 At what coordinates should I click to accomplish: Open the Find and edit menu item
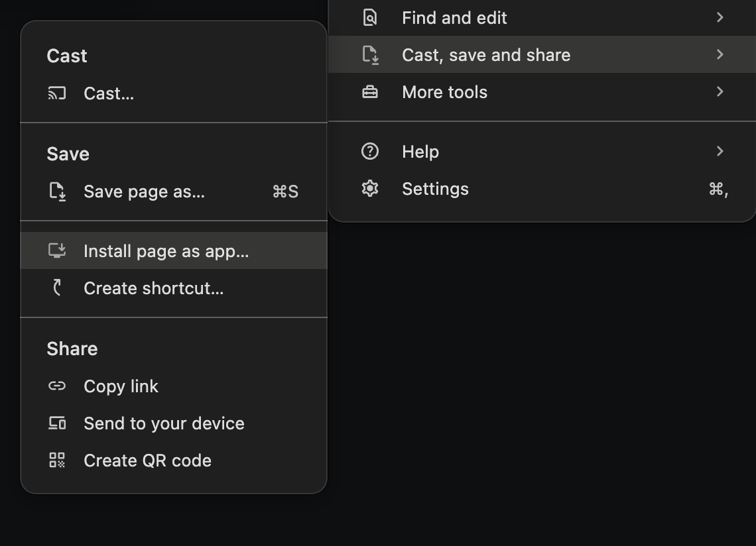click(542, 17)
